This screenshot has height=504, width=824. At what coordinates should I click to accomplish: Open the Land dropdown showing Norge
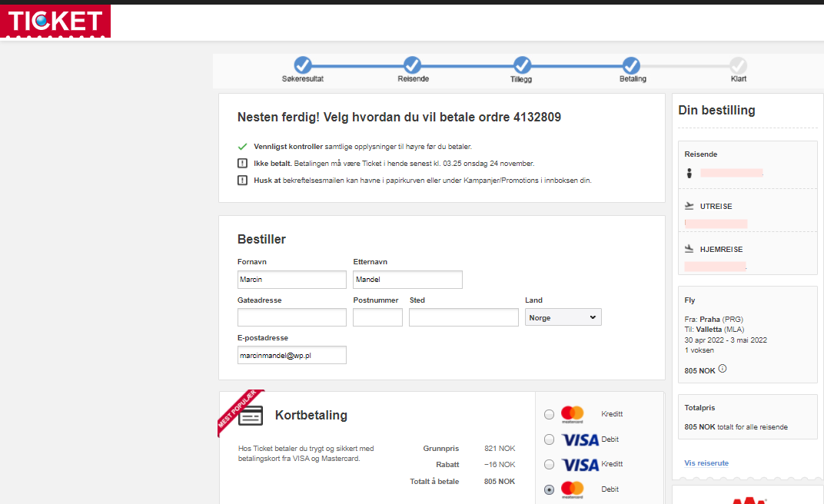tap(563, 317)
